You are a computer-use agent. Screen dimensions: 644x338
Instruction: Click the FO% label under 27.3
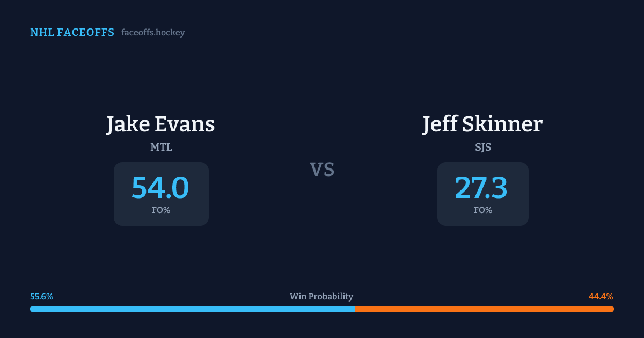(x=483, y=210)
